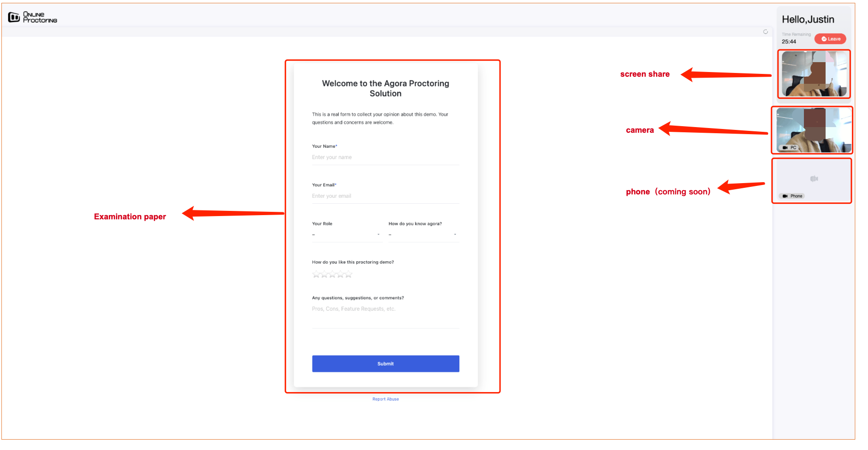Click the comments field with 'Pros, Cons' placeholder
868x450 pixels.
[385, 316]
